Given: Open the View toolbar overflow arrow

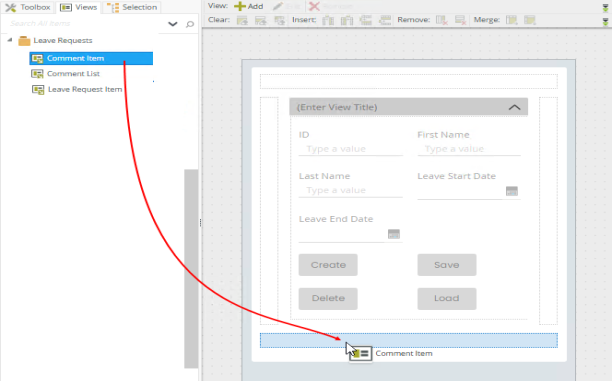Looking at the screenshot, I should tap(605, 8).
